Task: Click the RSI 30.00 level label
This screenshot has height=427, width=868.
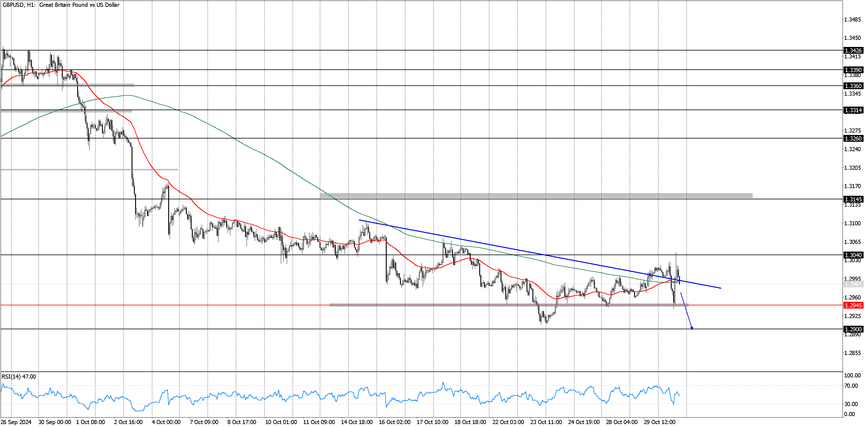Action: (x=851, y=404)
